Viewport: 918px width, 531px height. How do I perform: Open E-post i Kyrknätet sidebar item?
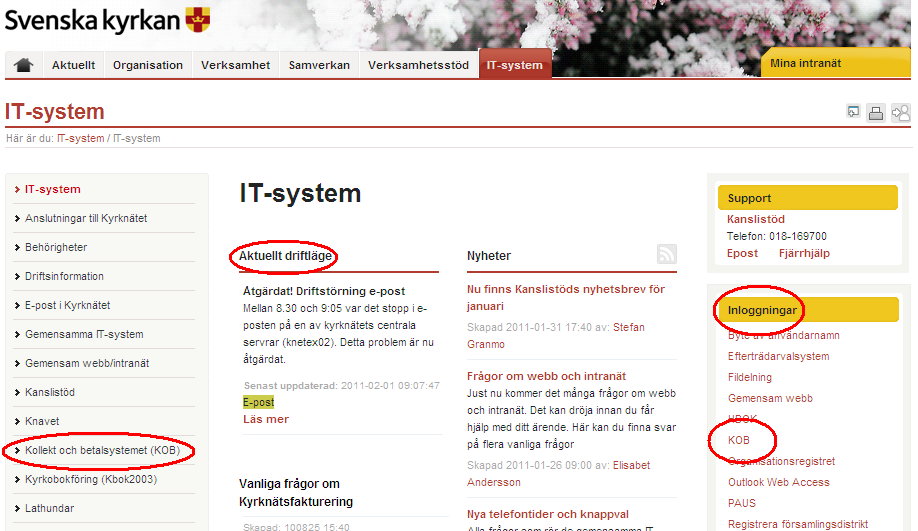coord(67,305)
